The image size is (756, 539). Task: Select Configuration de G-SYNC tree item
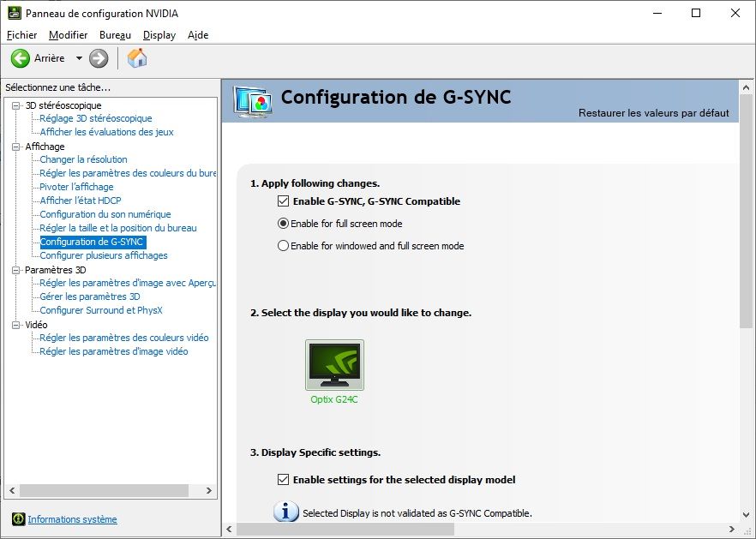coord(92,242)
